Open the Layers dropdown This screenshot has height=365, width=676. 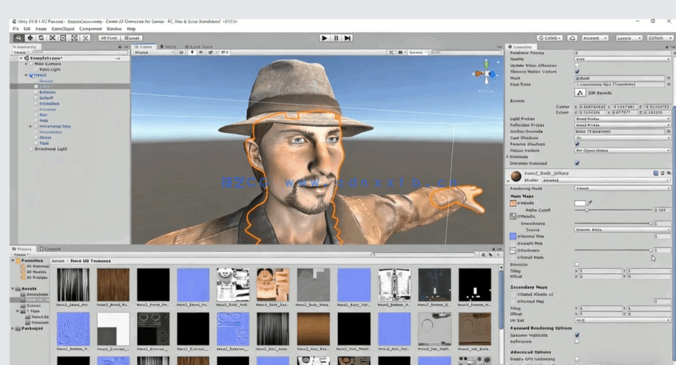click(629, 38)
